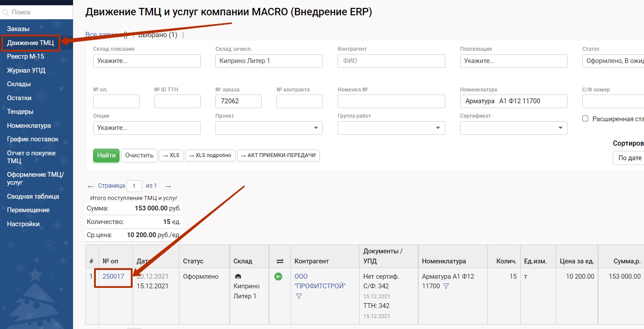
Task: Click the warehouse icon above Киприно
Action: click(x=238, y=276)
